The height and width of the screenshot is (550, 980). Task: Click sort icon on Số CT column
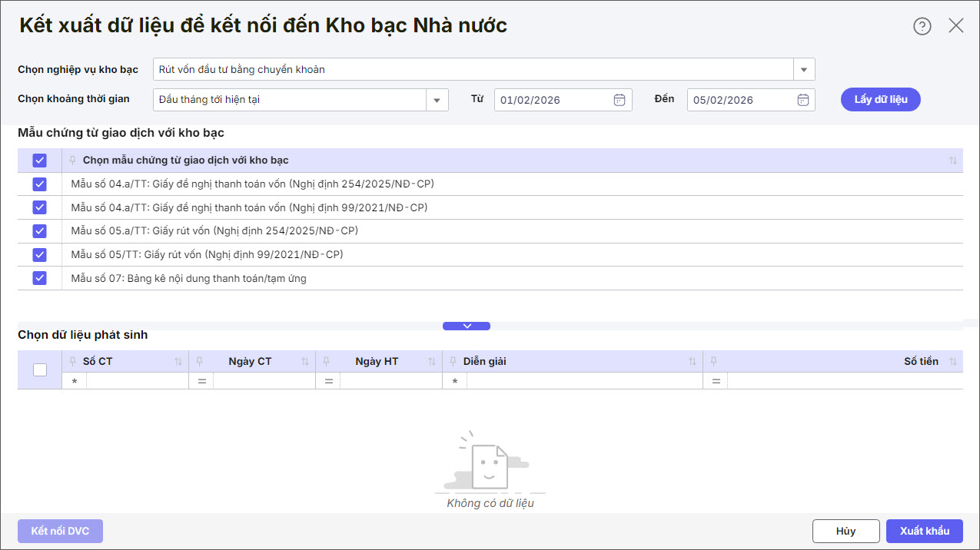(178, 362)
